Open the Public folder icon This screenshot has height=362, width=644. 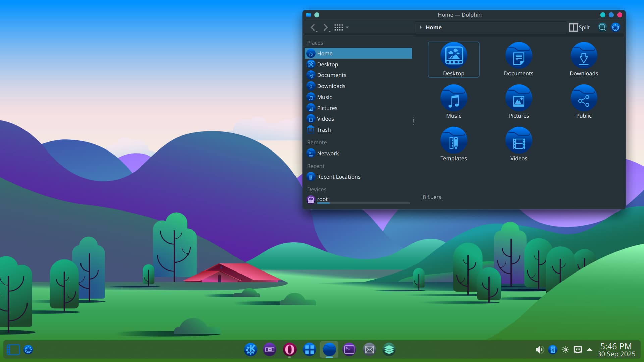[x=584, y=101]
